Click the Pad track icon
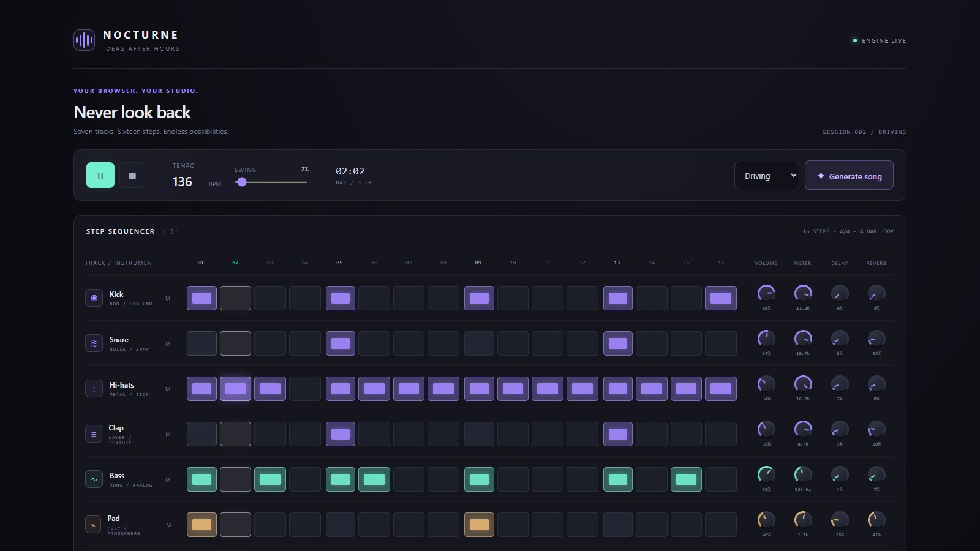Viewport: 980px width, 551px height. [93, 525]
